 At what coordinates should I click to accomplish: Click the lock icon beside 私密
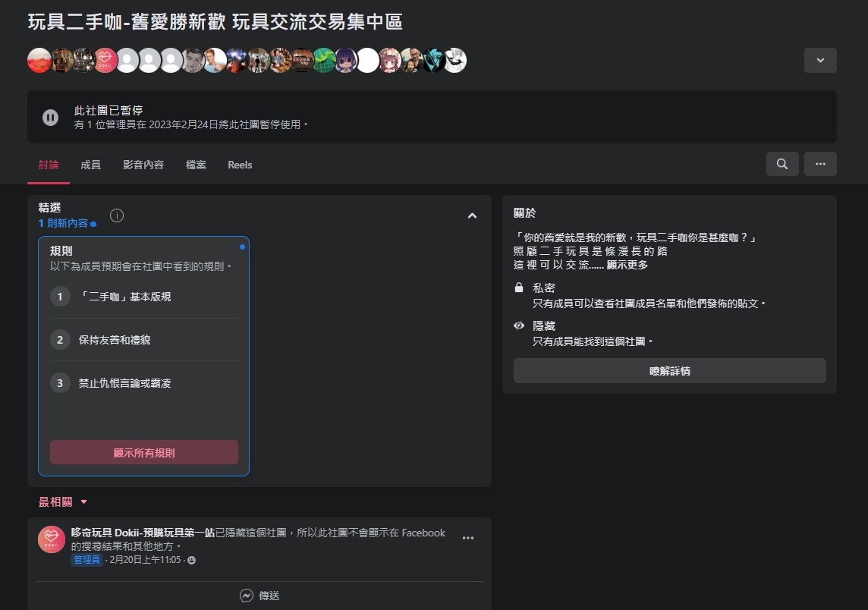point(519,288)
